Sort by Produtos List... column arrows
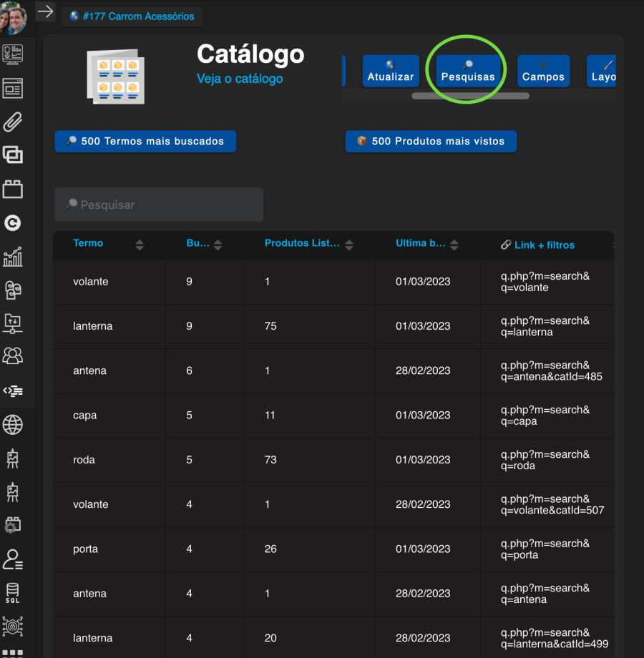 coord(349,245)
